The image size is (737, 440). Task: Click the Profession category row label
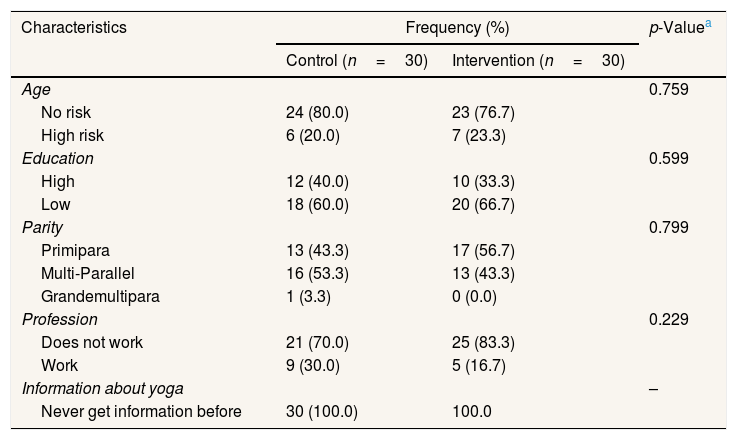[60, 319]
